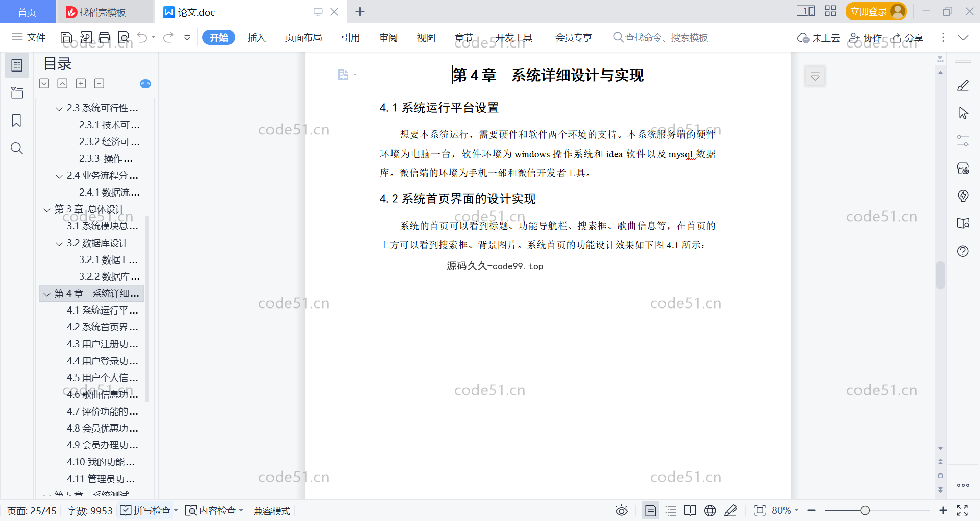Click the 首页 home tab
Image resolution: width=980 pixels, height=521 pixels.
(x=27, y=12)
